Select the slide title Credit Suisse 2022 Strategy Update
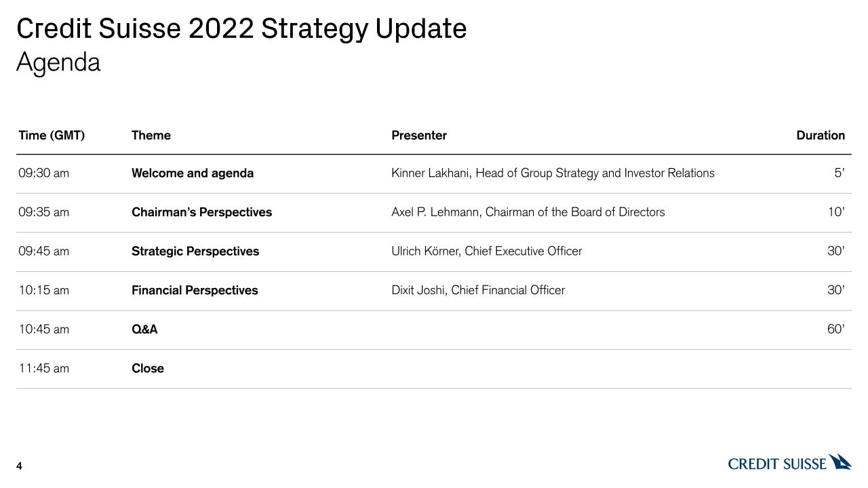The image size is (868, 488). coord(241,29)
